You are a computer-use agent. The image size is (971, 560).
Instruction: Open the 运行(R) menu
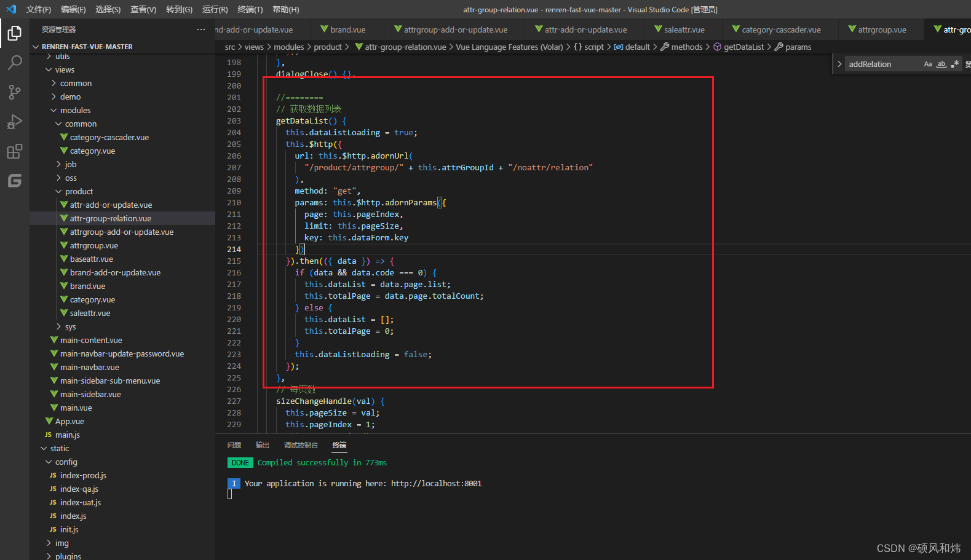(215, 9)
